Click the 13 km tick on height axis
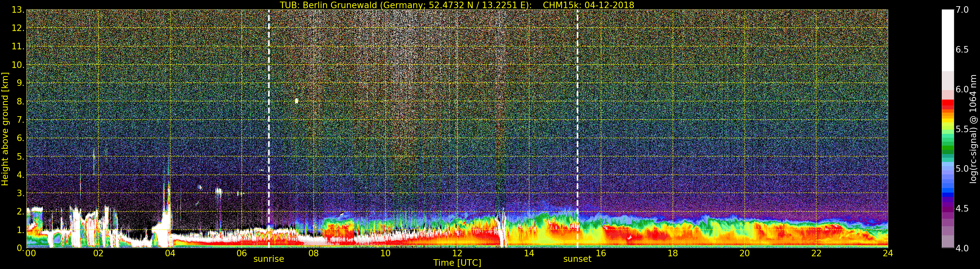 [18, 10]
